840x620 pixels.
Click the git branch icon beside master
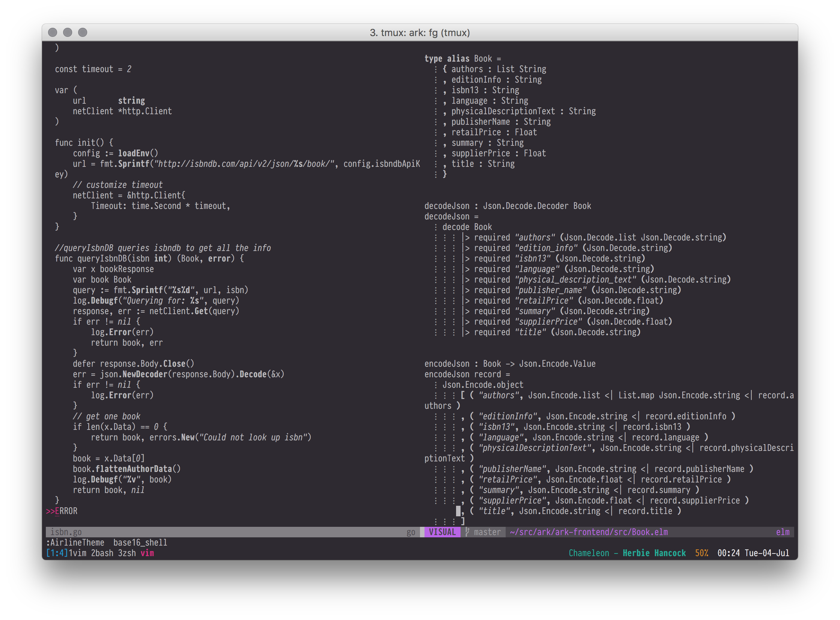[x=467, y=532]
